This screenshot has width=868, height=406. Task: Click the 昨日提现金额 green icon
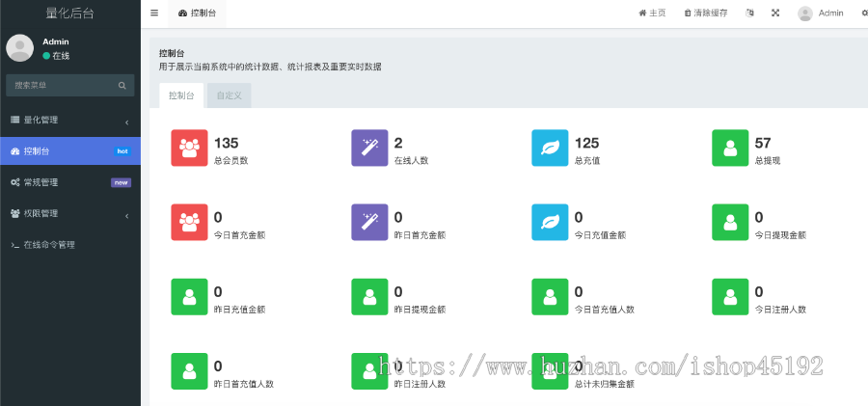[x=369, y=297]
